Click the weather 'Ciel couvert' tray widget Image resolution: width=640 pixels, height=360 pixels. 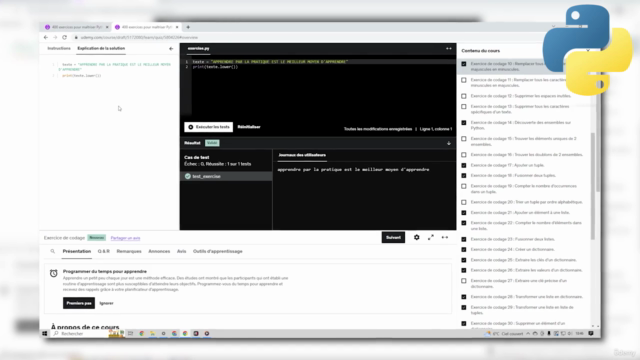click(x=504, y=333)
